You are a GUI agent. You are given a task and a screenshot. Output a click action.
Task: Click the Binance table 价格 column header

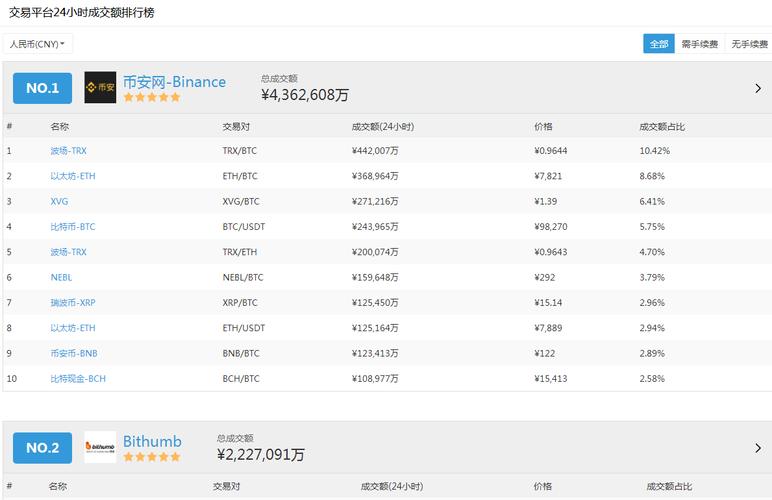[x=544, y=126]
